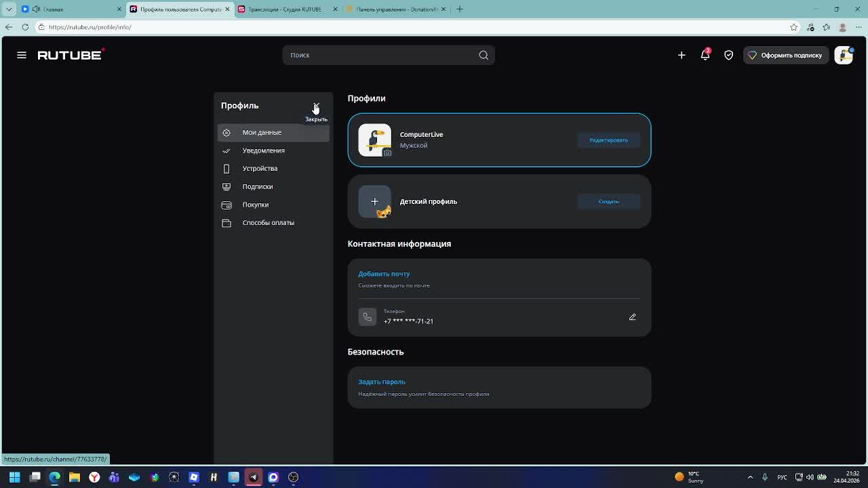Click the RUTUBE logo

pos(71,55)
